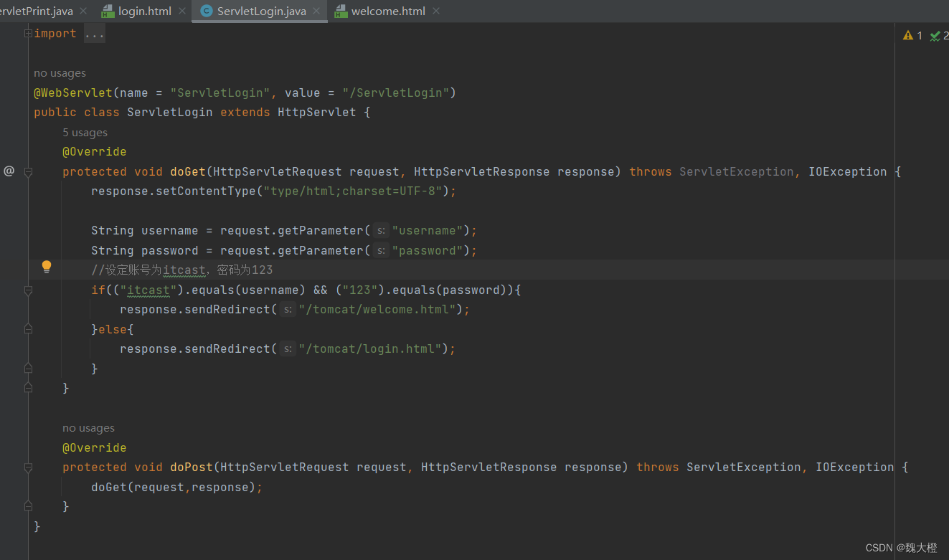Collapse the else block with the gutter fold arrow
Image resolution: width=949 pixels, height=560 pixels.
pyautogui.click(x=27, y=328)
